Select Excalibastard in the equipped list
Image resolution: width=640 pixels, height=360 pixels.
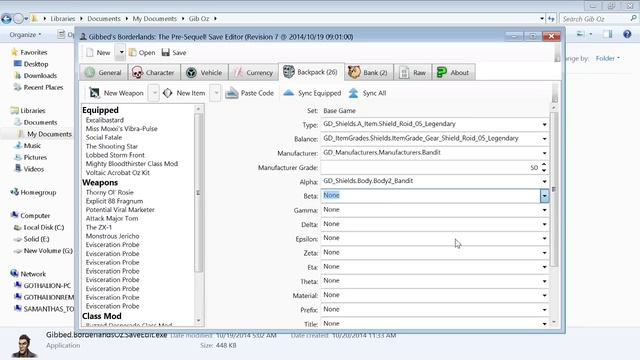[x=104, y=120]
